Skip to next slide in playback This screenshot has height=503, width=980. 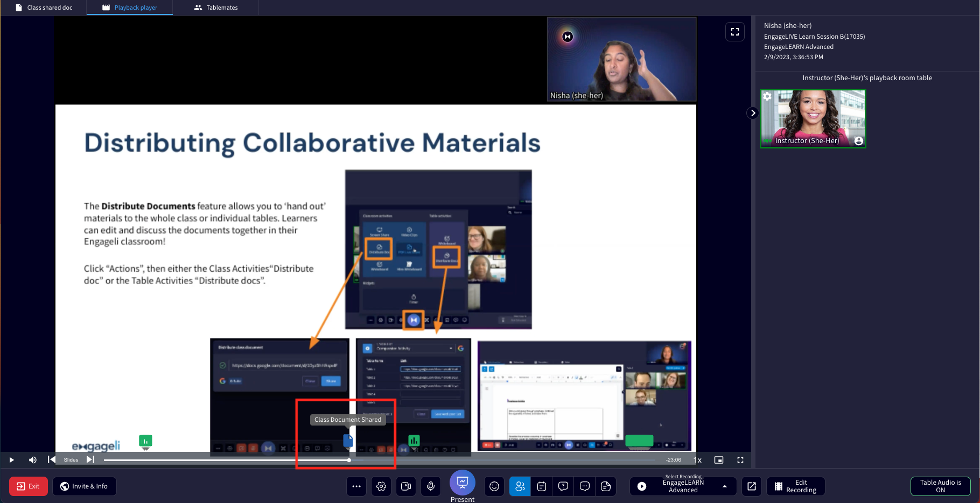pyautogui.click(x=90, y=460)
